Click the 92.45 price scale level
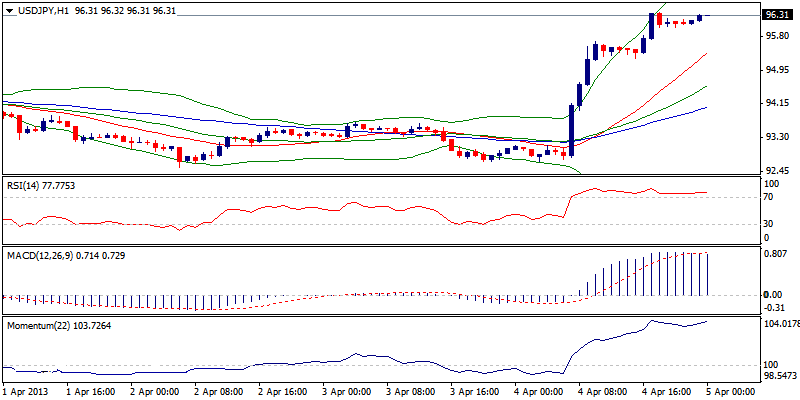The image size is (800, 400). (776, 170)
